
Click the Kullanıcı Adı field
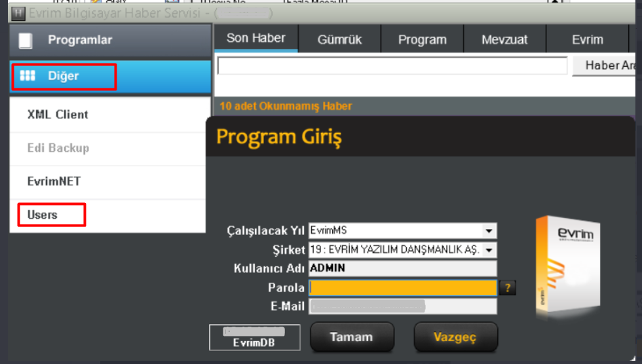[402, 268]
